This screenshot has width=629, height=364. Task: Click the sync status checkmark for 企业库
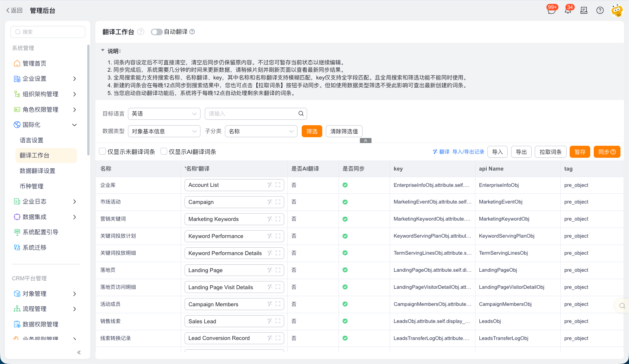[x=345, y=185]
